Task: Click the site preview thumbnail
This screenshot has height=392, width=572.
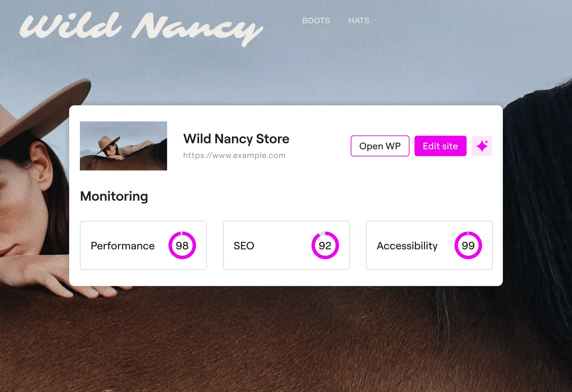Action: tap(124, 146)
